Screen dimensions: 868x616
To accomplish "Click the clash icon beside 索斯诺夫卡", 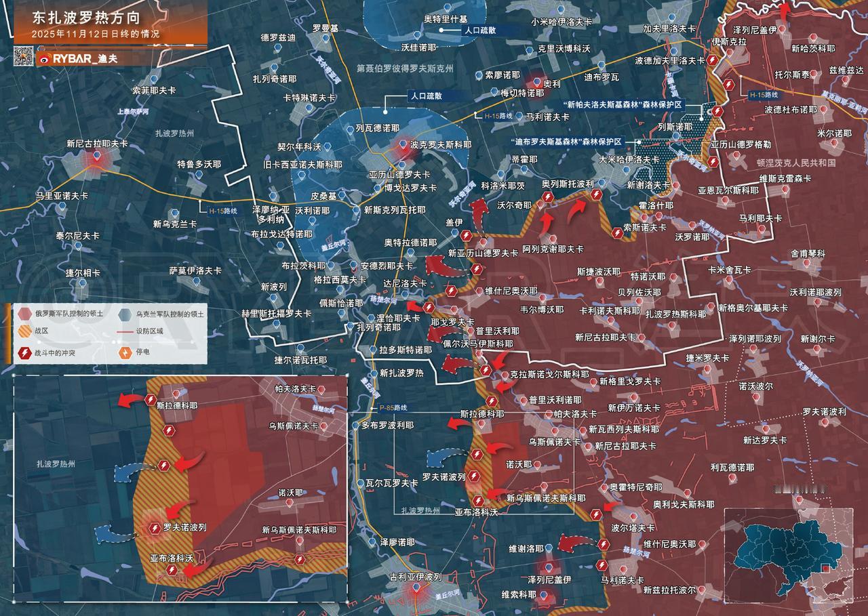I will [616, 233].
